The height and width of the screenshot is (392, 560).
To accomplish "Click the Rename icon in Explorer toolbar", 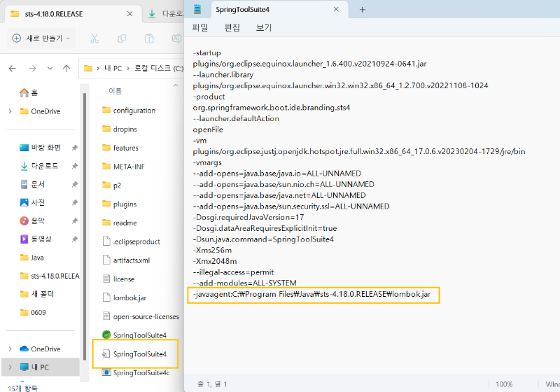I will coord(176,38).
